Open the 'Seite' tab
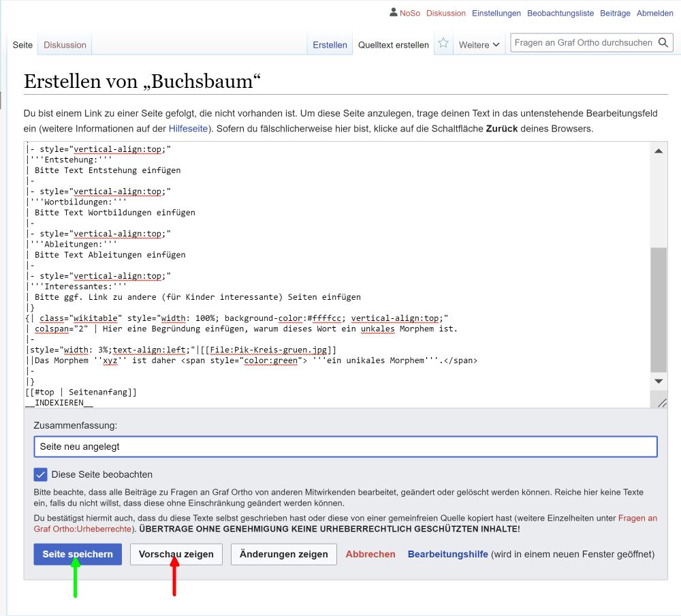 click(x=22, y=45)
